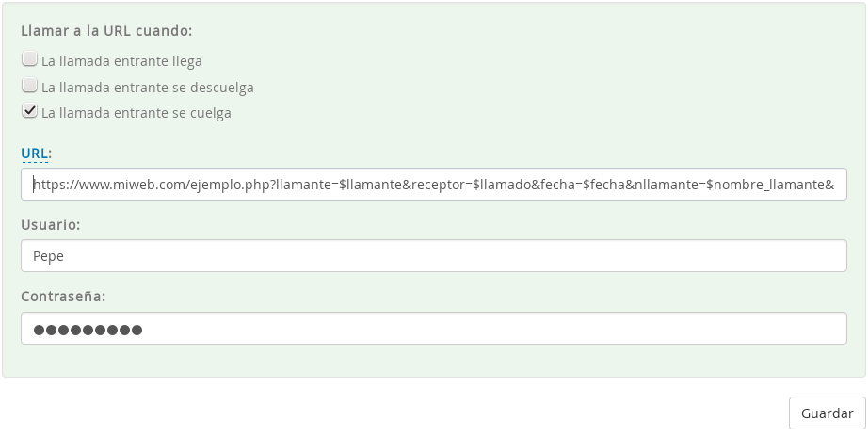Click the masked password dots
Screen dimensions: 868x437
point(88,330)
